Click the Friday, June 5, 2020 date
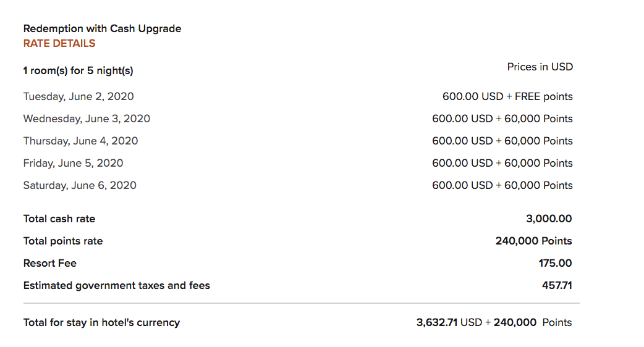The height and width of the screenshot is (347, 644). [x=73, y=163]
